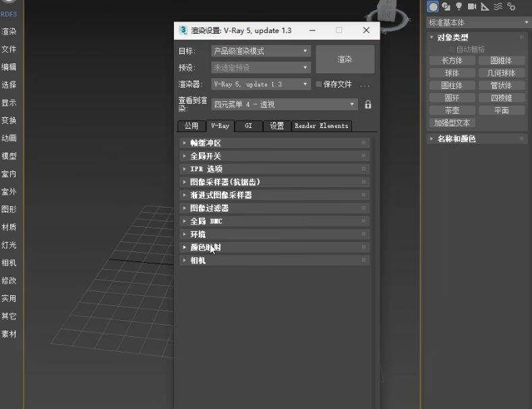Toggle the 自动栅格 checkbox
The width and height of the screenshot is (532, 409).
tap(451, 49)
